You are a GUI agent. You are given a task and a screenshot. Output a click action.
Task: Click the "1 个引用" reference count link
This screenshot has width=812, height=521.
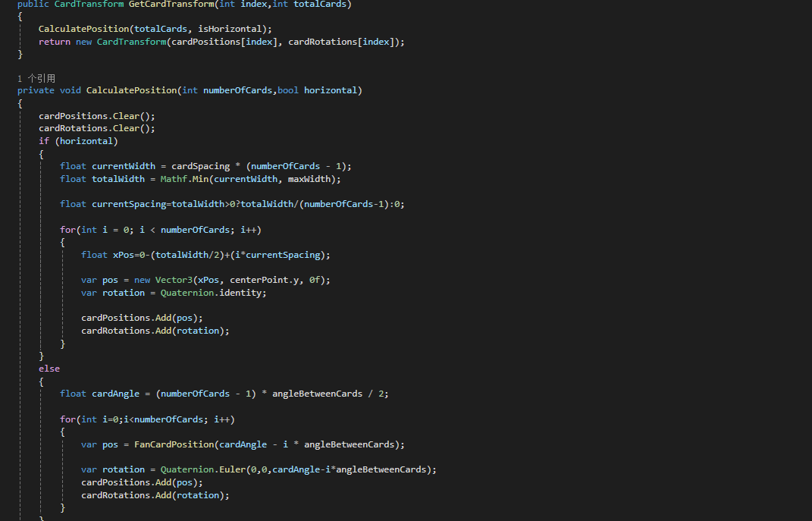tap(36, 78)
